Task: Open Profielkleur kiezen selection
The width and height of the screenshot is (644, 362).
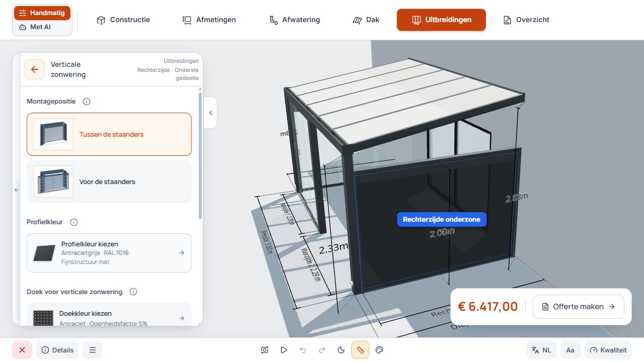Action: [109, 253]
